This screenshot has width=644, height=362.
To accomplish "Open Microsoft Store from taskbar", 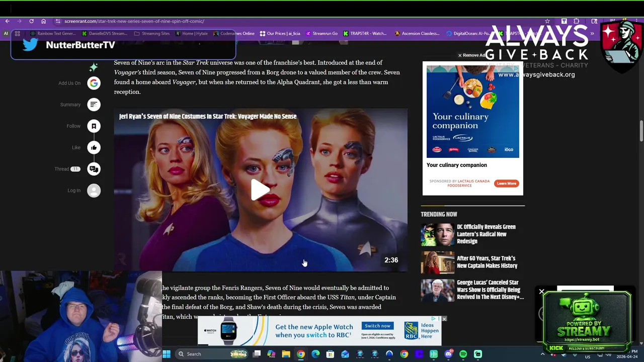I will [x=330, y=354].
